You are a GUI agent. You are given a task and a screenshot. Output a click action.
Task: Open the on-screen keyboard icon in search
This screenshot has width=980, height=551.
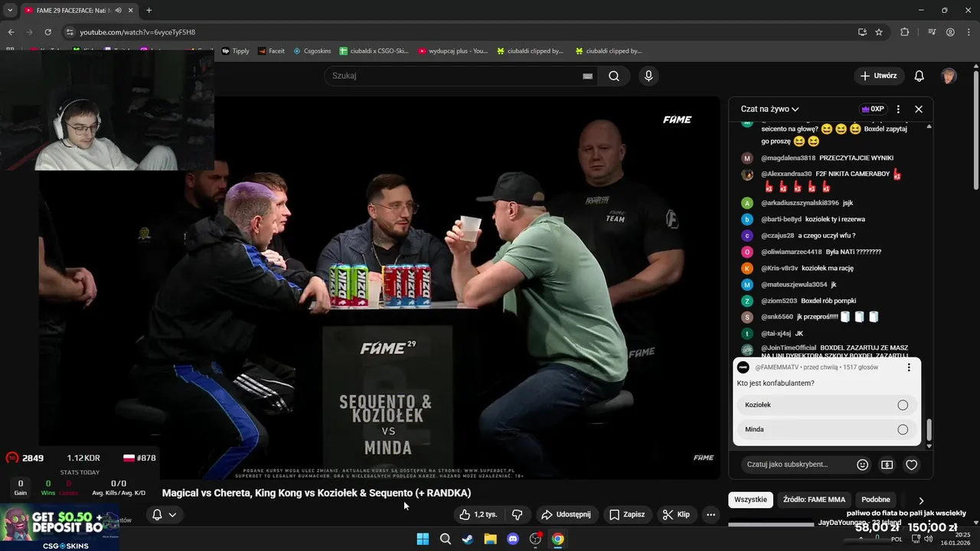(587, 76)
